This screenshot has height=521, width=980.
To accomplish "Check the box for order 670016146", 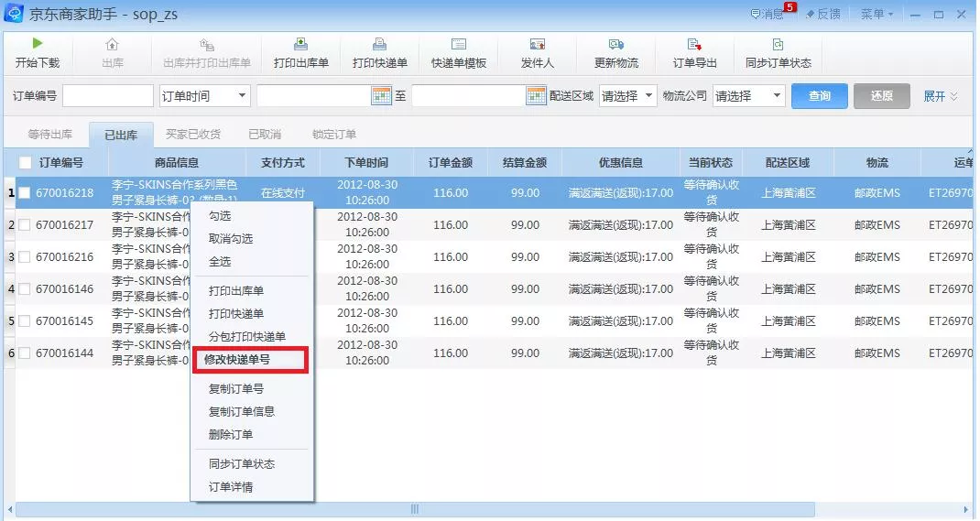I will [25, 289].
